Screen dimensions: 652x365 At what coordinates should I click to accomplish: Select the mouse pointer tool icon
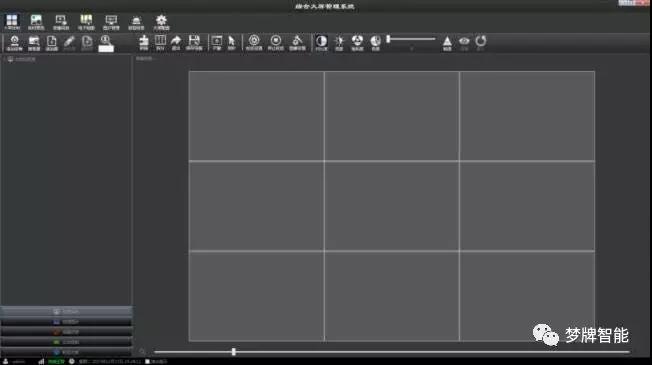tap(232, 42)
